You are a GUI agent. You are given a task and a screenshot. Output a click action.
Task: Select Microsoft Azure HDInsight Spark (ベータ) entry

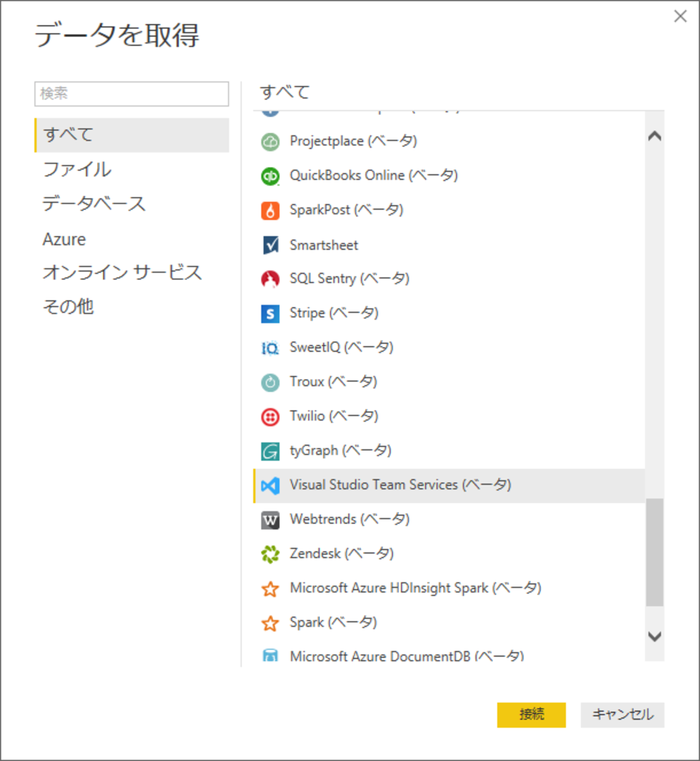click(x=449, y=589)
